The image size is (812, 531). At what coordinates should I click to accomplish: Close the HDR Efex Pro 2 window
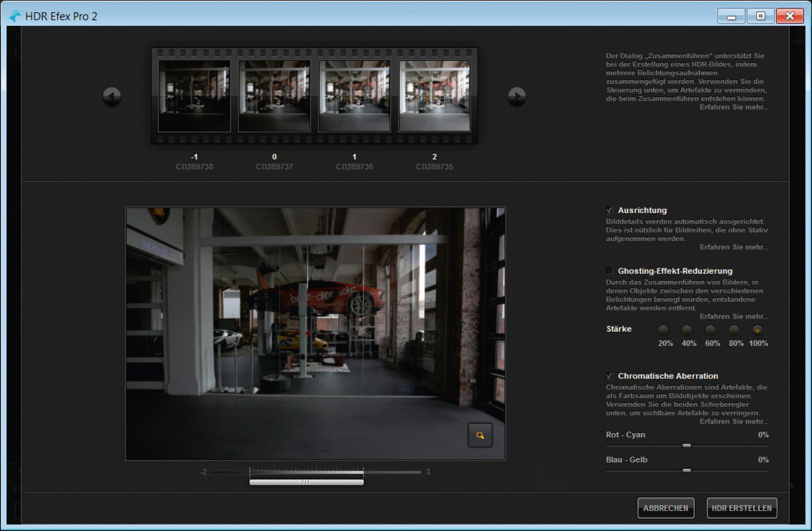point(790,16)
